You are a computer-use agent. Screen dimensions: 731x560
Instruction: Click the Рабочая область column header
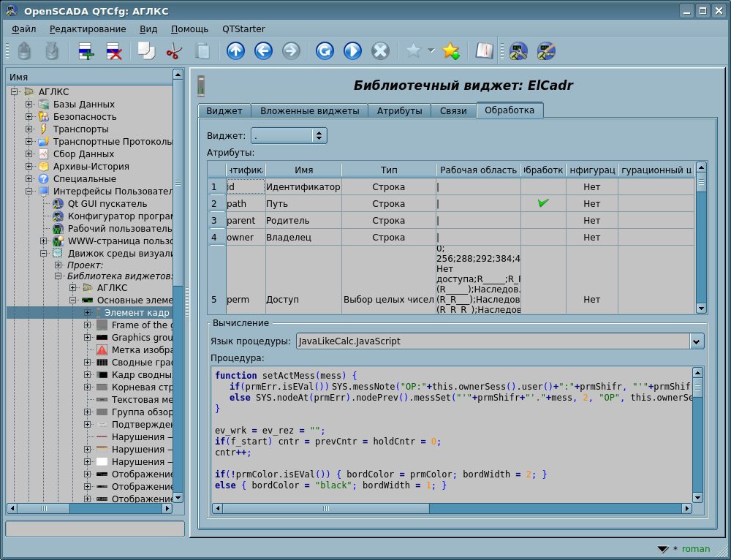pyautogui.click(x=478, y=170)
